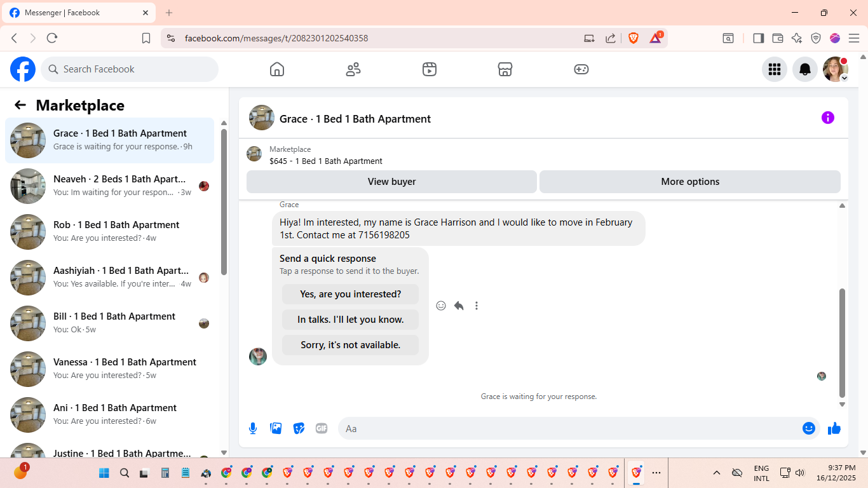Open the Windows Start menu
The width and height of the screenshot is (868, 488).
(104, 473)
